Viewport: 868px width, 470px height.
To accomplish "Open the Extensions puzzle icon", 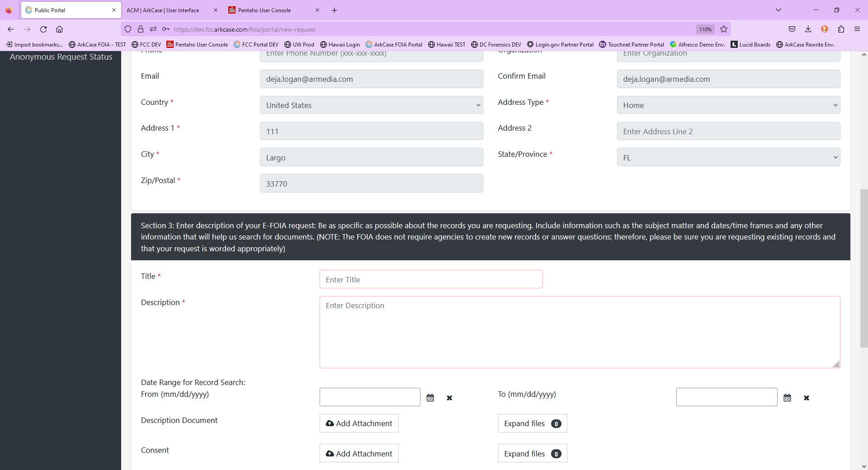I will click(x=841, y=29).
